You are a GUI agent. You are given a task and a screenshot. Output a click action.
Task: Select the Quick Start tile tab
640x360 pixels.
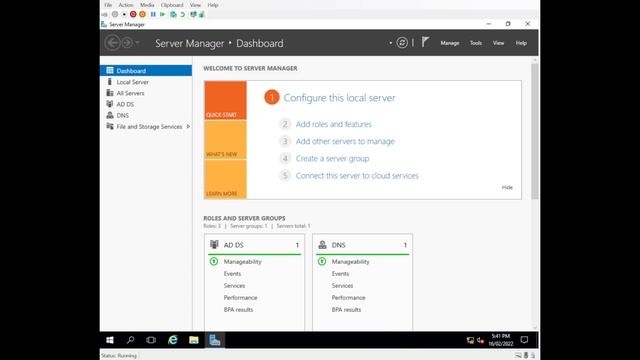click(x=225, y=100)
